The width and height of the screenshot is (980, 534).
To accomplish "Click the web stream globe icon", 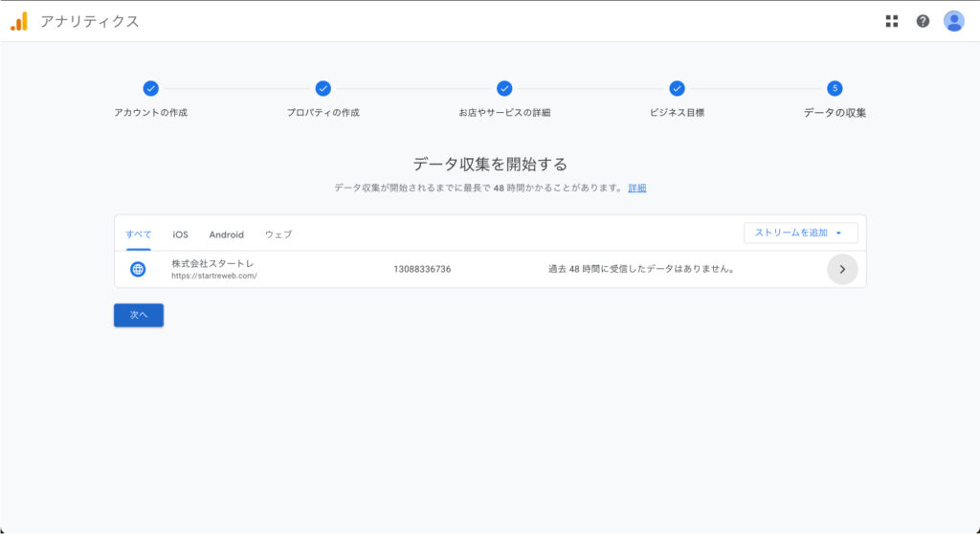I will [x=138, y=270].
